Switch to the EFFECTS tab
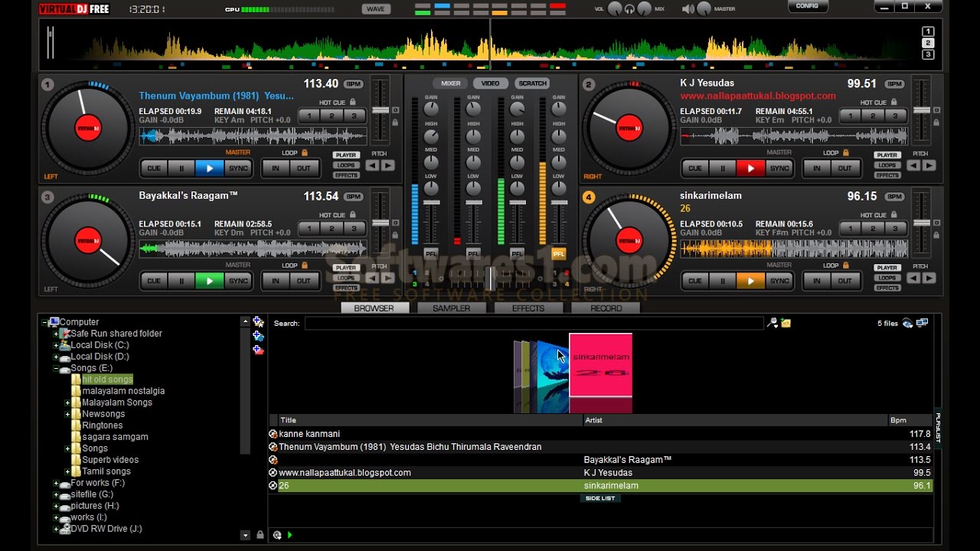Viewport: 980px width, 551px height. pyautogui.click(x=528, y=308)
